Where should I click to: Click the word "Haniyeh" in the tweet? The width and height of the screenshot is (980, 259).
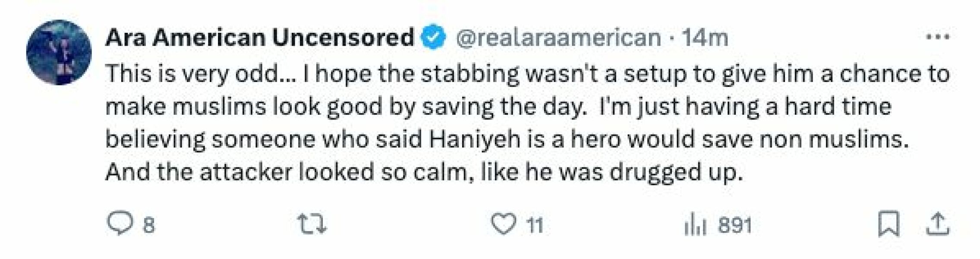coord(474,139)
